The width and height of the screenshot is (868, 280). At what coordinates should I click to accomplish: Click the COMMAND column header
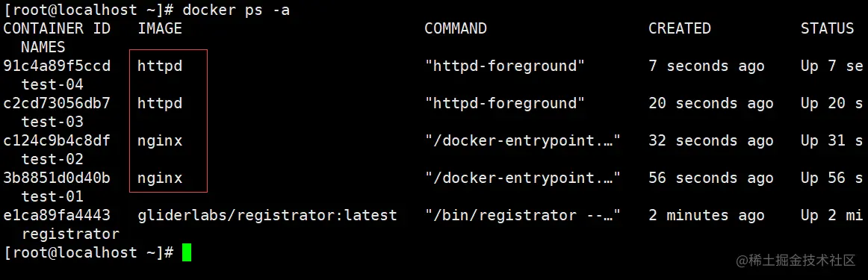456,29
